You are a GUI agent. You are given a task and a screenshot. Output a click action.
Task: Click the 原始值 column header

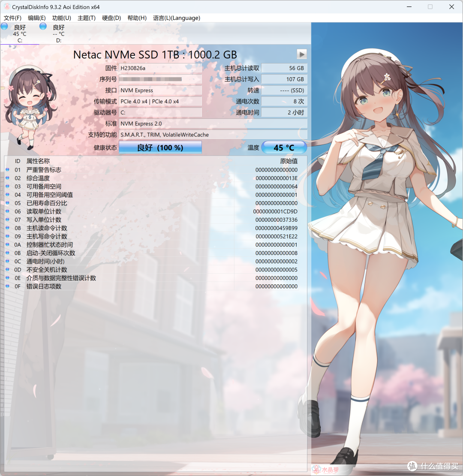289,161
